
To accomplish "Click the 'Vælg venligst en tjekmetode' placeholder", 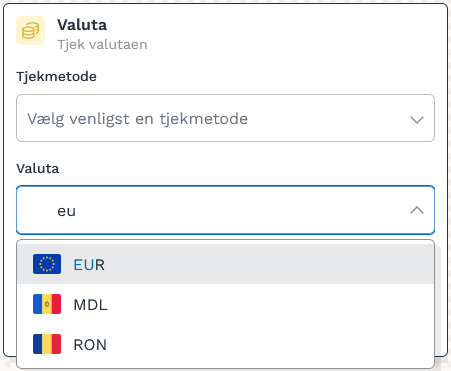I will tap(138, 119).
